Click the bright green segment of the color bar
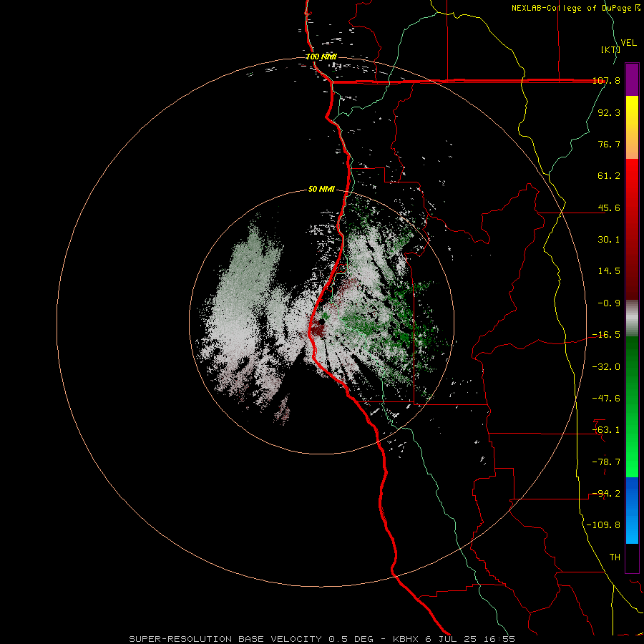644x644 pixels. pos(632,406)
